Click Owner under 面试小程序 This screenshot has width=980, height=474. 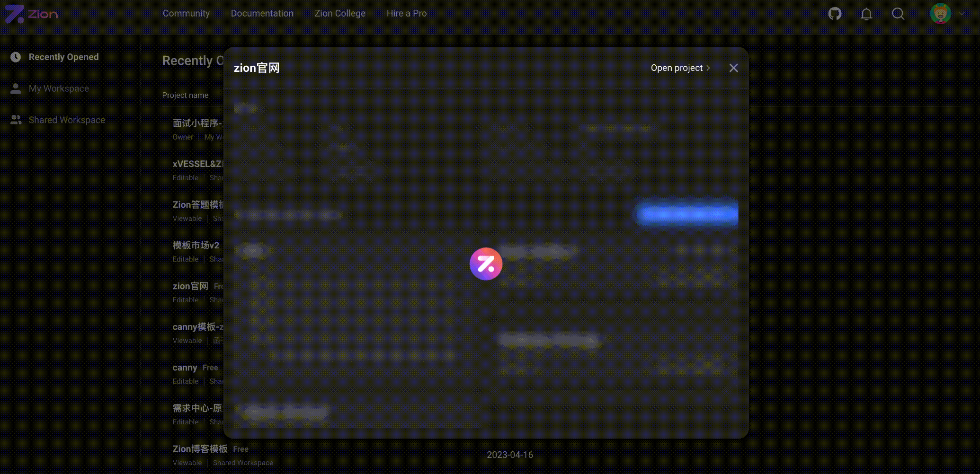click(x=183, y=137)
